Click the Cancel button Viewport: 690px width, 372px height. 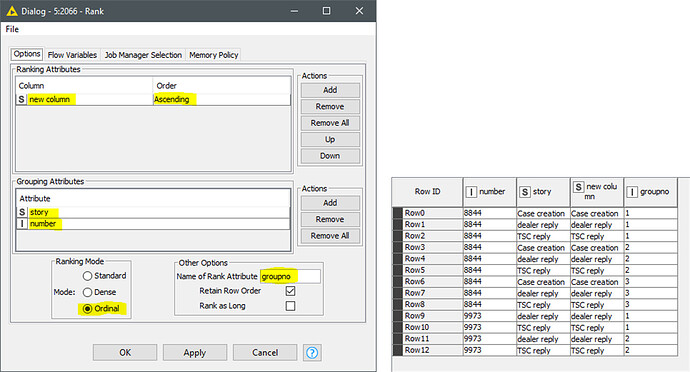click(x=265, y=353)
